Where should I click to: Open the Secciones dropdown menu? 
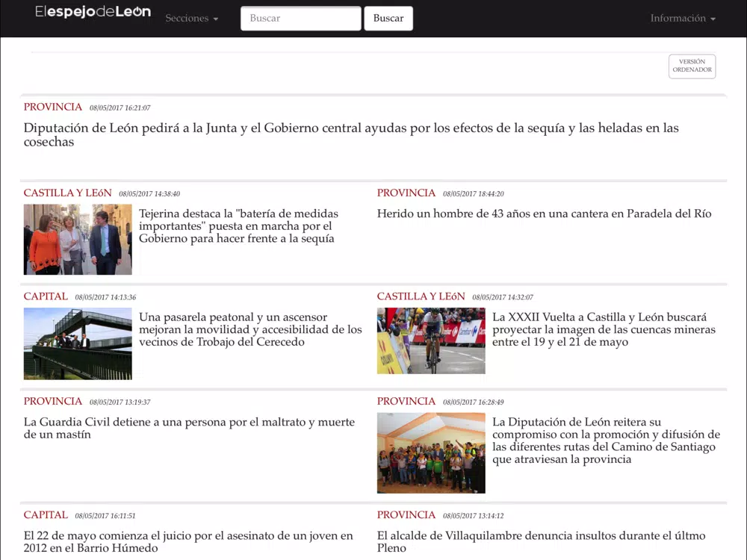[x=191, y=19]
